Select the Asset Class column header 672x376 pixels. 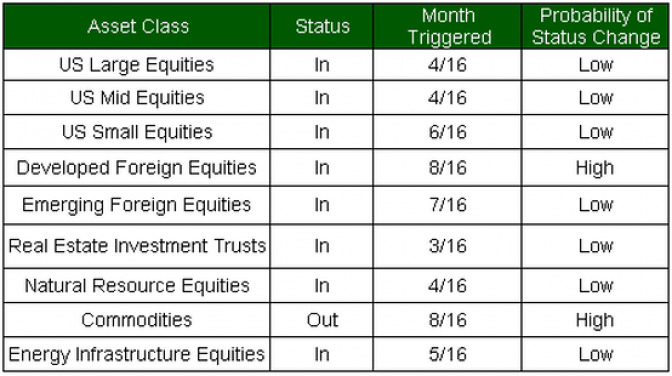pyautogui.click(x=137, y=27)
